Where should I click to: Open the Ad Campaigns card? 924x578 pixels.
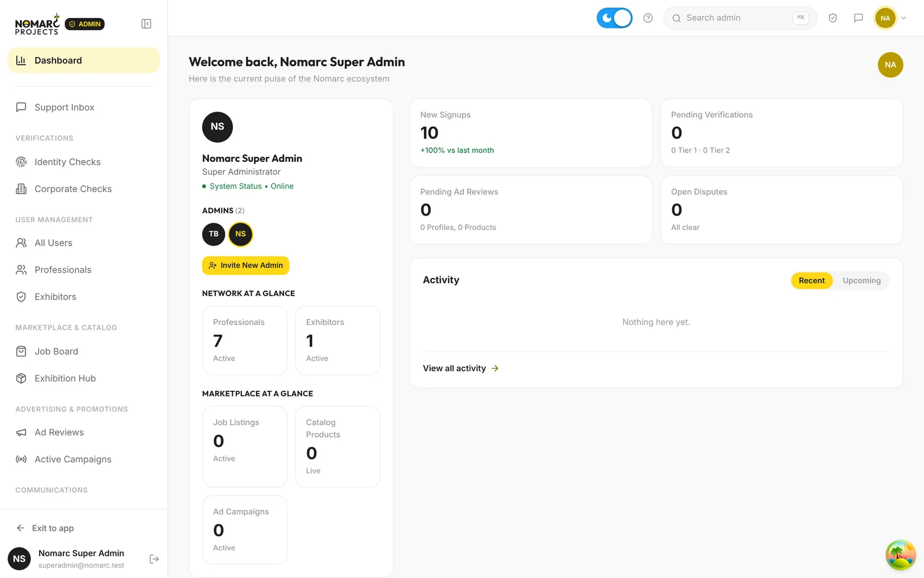click(245, 529)
